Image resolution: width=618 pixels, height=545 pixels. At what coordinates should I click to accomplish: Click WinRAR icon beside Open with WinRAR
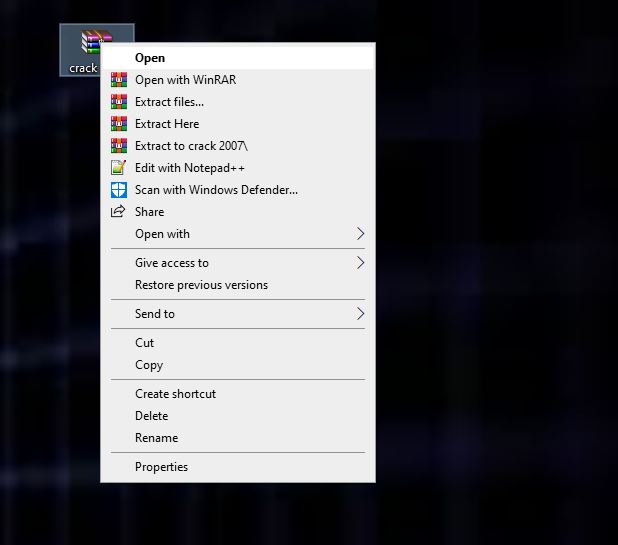pos(119,80)
